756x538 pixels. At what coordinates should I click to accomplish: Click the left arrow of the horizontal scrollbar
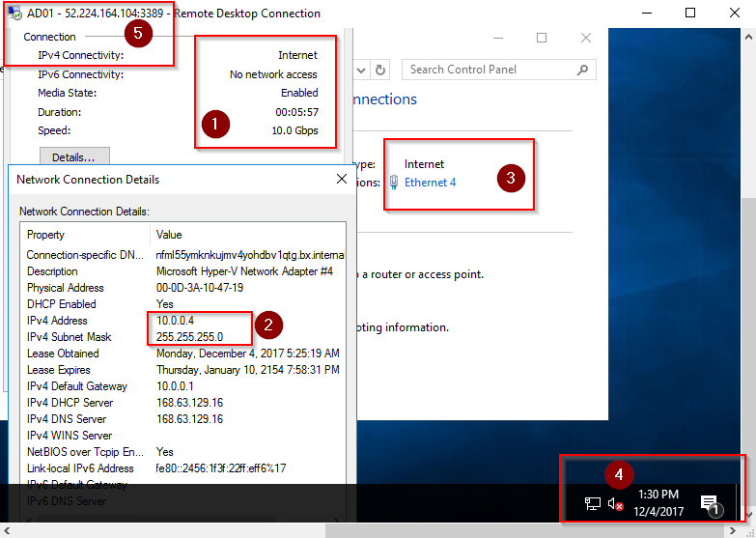click(x=7, y=530)
